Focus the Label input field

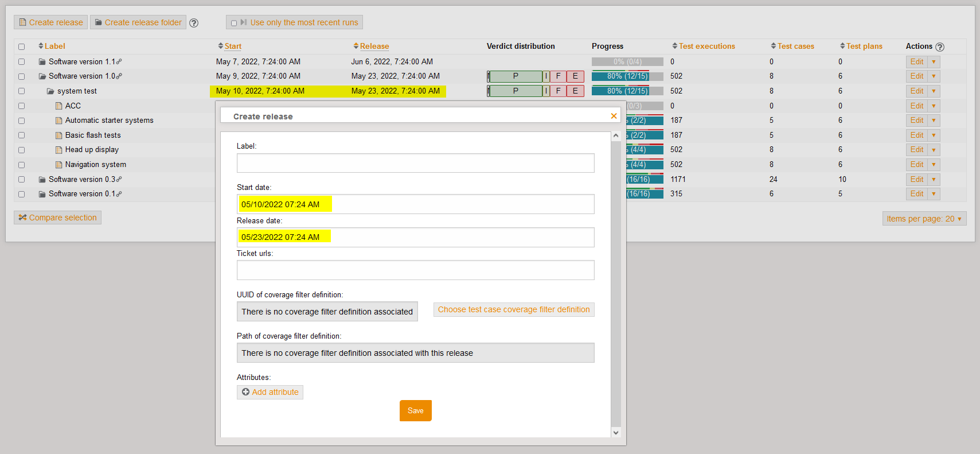(x=416, y=163)
